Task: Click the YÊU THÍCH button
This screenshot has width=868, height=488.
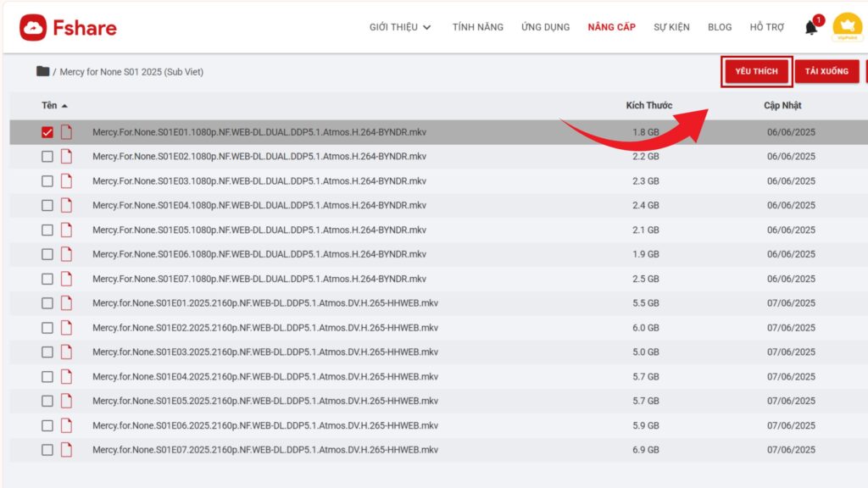Action: point(757,71)
